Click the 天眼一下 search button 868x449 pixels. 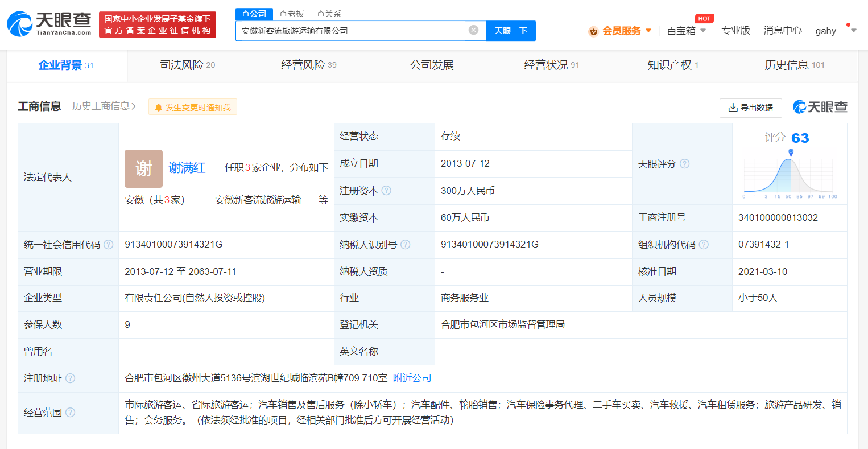[x=511, y=30]
